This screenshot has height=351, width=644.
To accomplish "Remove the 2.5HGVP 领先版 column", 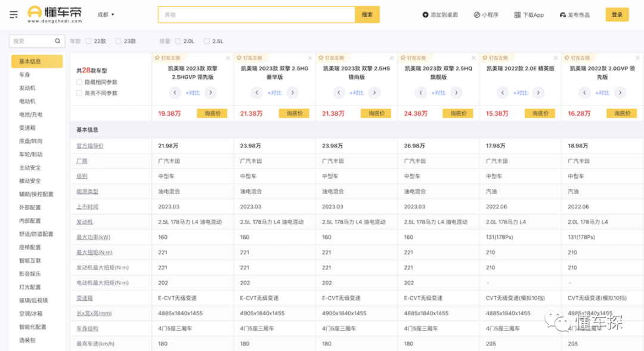I will click(x=228, y=58).
